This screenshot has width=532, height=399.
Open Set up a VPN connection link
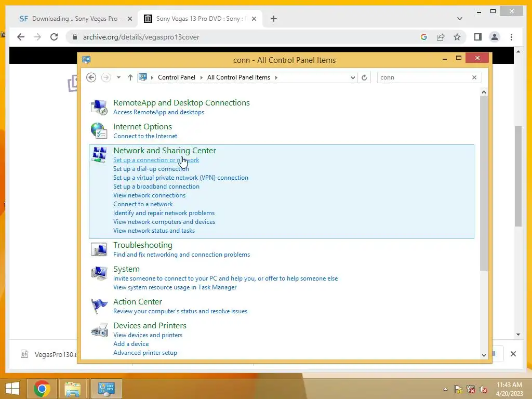click(180, 178)
